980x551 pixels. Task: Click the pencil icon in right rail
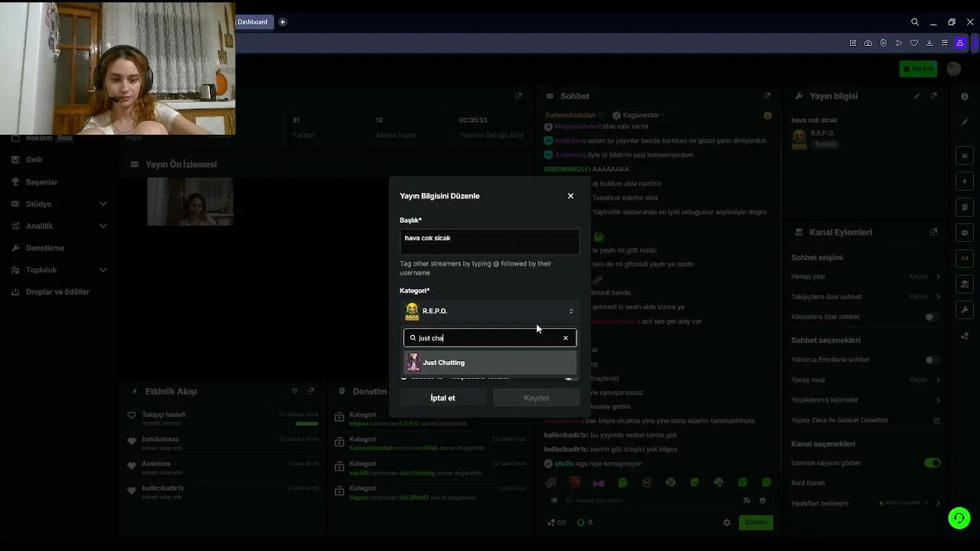pos(965,122)
